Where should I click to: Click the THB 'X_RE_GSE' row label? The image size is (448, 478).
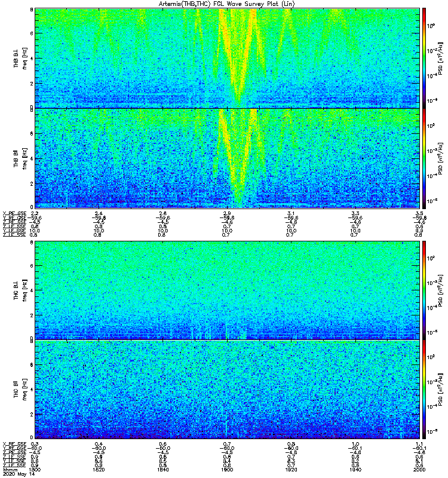coord(14,213)
